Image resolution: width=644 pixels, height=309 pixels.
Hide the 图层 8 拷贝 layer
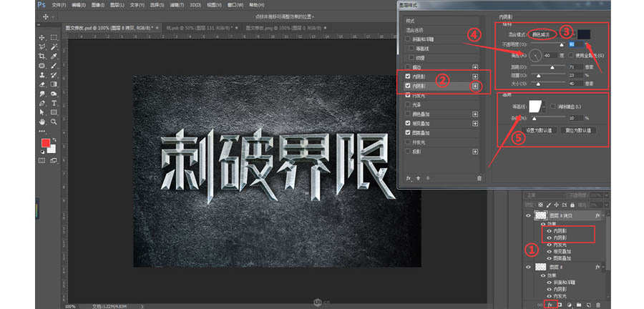point(530,215)
